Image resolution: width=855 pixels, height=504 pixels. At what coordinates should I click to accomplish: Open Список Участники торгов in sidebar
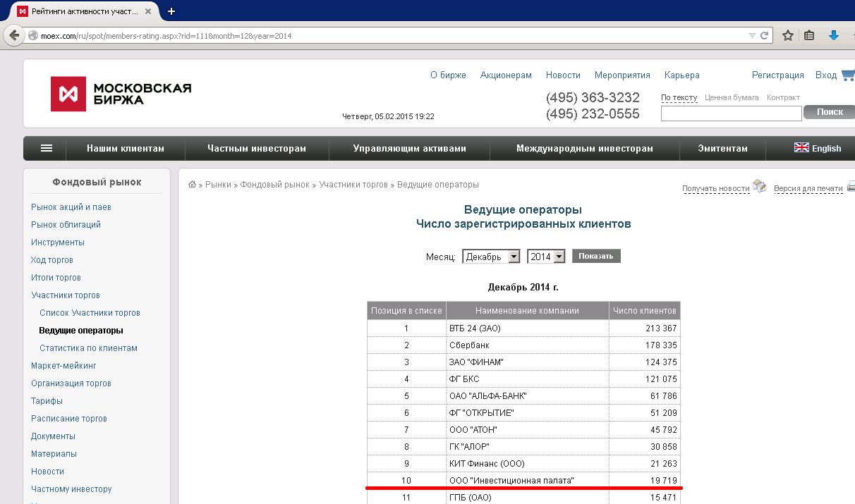point(90,312)
